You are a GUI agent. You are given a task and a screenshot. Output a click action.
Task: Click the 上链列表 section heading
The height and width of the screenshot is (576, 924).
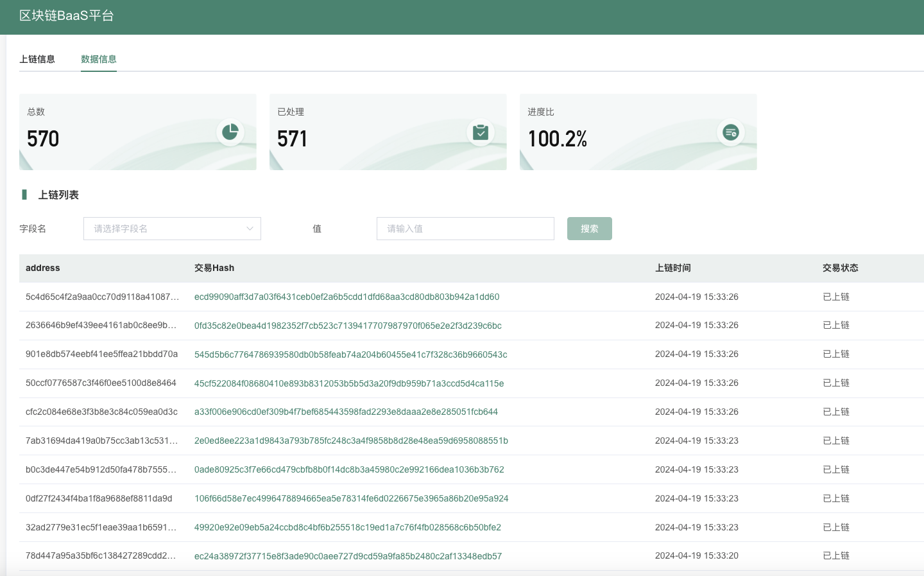coord(58,195)
